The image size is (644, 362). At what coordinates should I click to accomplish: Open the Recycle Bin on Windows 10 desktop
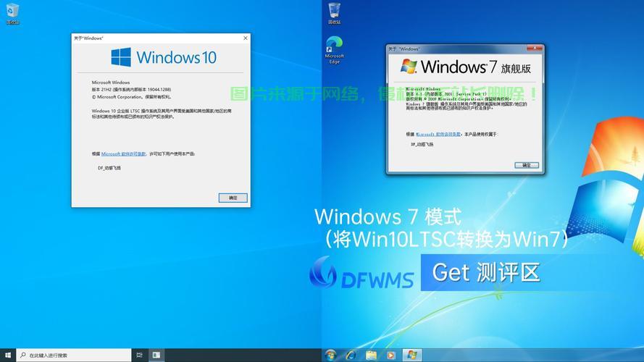tap(13, 14)
